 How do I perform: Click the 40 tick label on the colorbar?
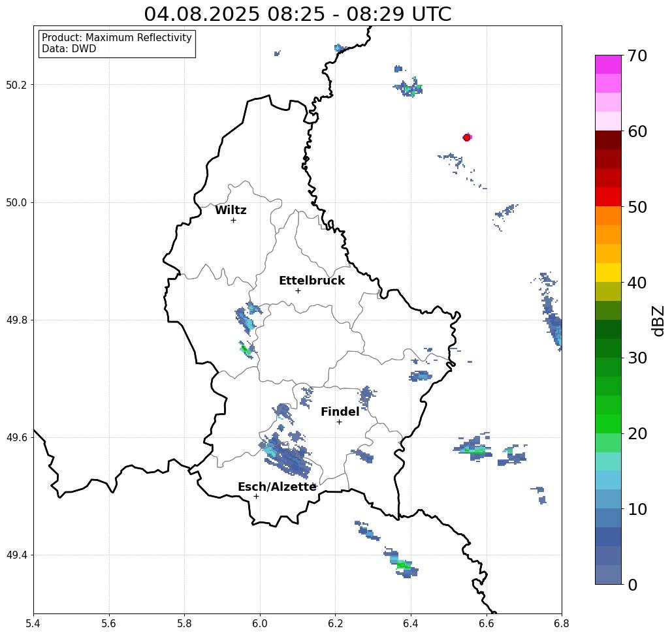tap(637, 283)
